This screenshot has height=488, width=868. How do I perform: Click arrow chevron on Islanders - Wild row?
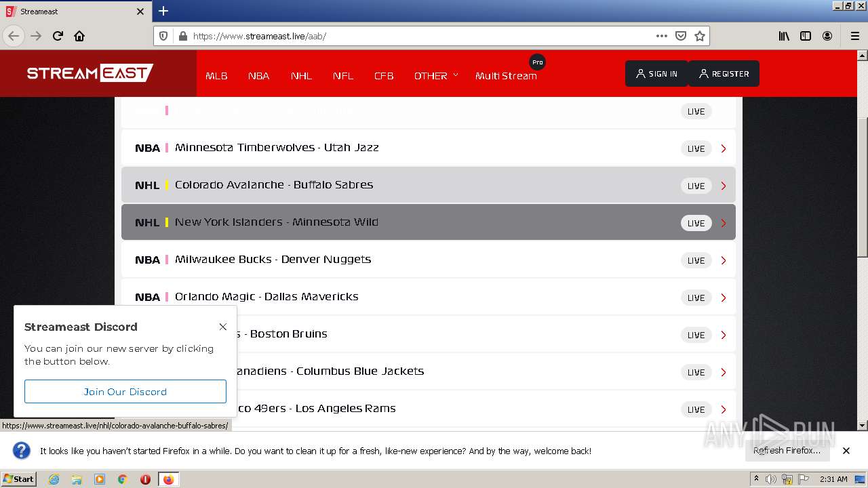click(x=724, y=223)
